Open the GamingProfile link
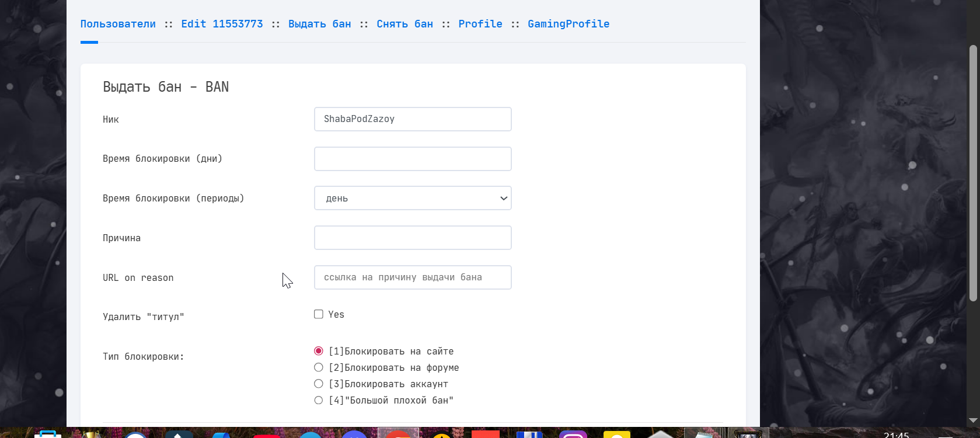 click(569, 24)
